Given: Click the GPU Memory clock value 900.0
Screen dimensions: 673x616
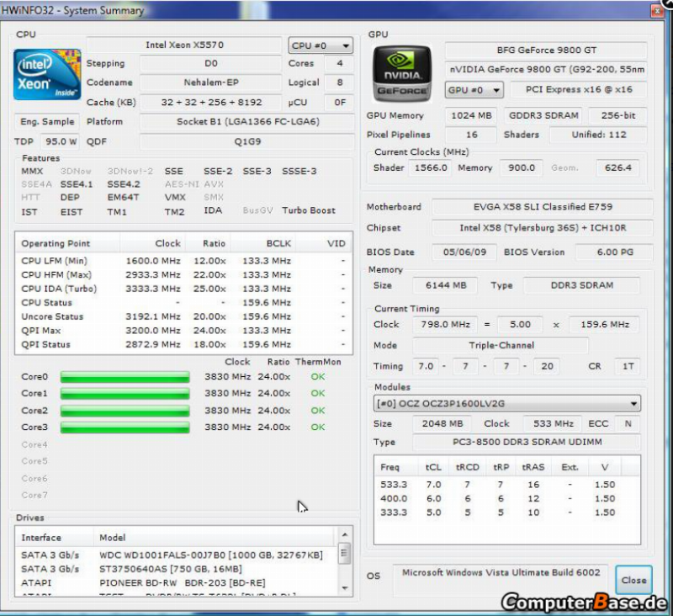Looking at the screenshot, I should coord(521,167).
